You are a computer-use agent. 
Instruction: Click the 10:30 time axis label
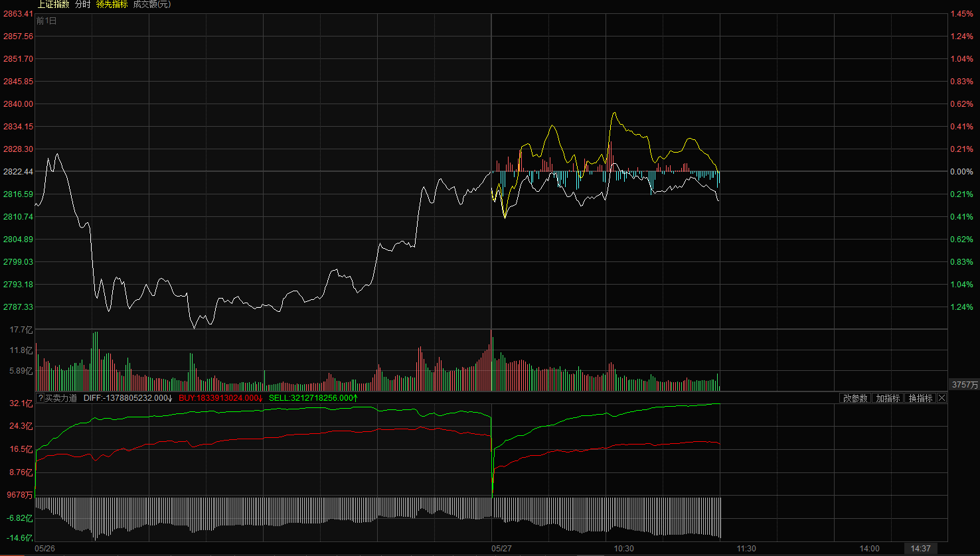coord(623,549)
